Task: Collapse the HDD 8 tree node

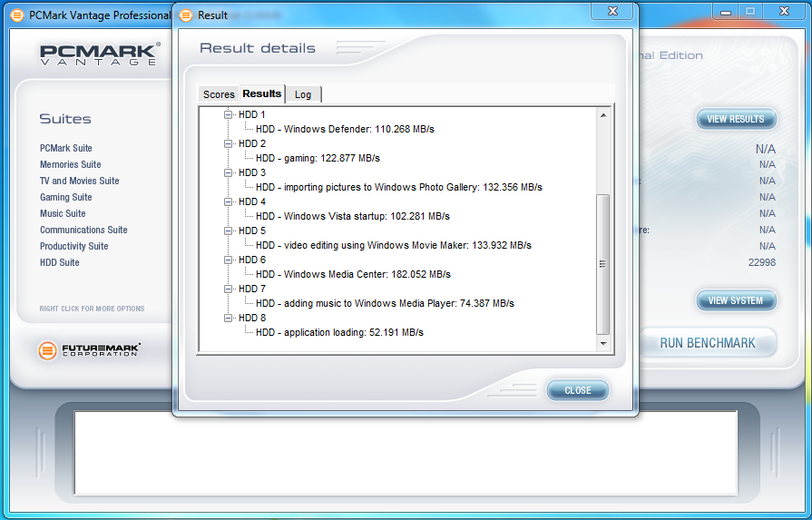Action: (228, 318)
